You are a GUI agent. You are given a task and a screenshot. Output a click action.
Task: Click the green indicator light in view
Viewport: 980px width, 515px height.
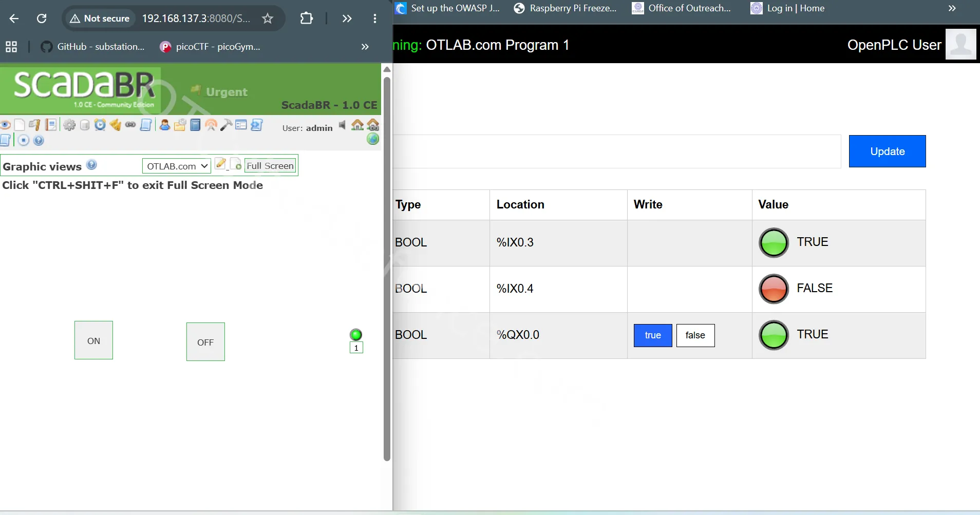pos(356,335)
